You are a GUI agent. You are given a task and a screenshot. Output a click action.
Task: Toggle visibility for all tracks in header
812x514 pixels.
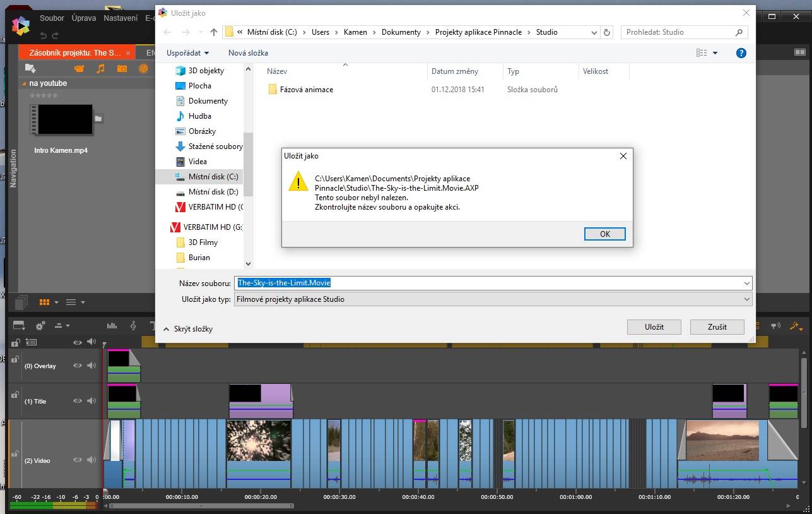point(78,342)
